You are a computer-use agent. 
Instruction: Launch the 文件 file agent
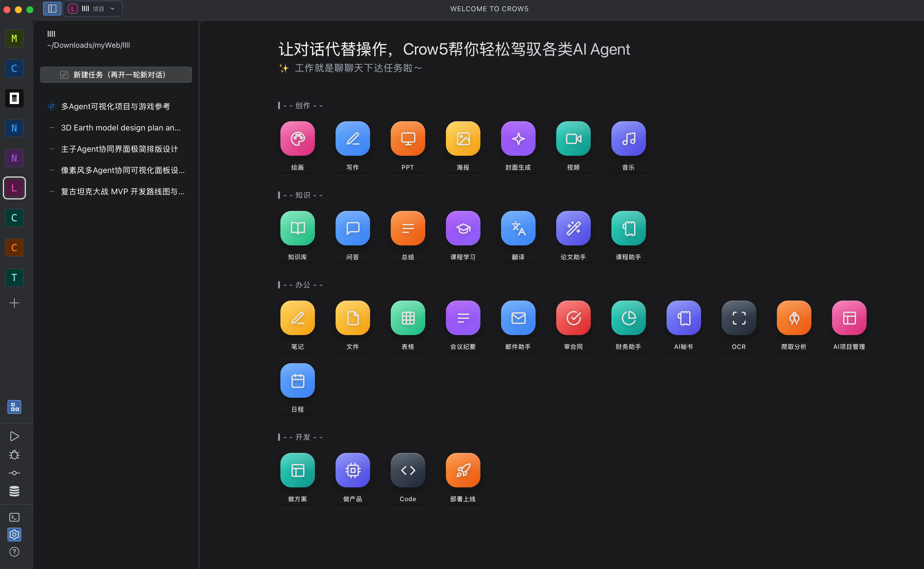point(353,318)
